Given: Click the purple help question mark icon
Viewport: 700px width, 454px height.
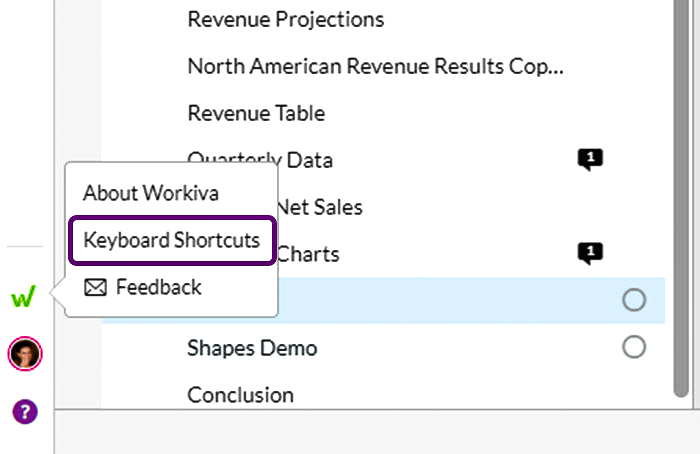Looking at the screenshot, I should [24, 411].
